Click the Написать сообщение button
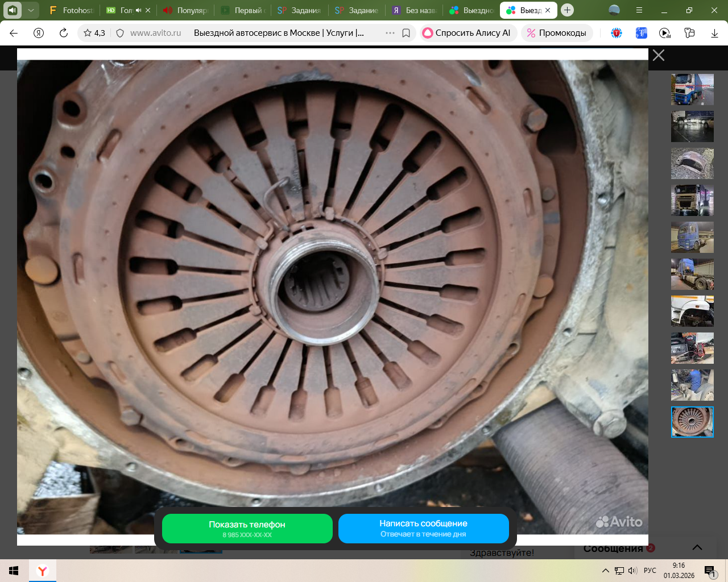The height and width of the screenshot is (582, 728). (423, 529)
